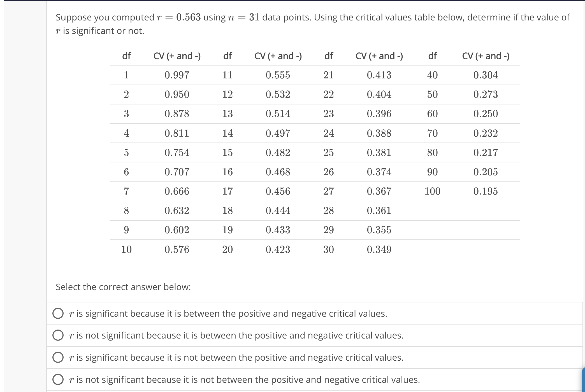Click the value 0.997 in row df 1
This screenshot has height=392, width=585.
177,75
